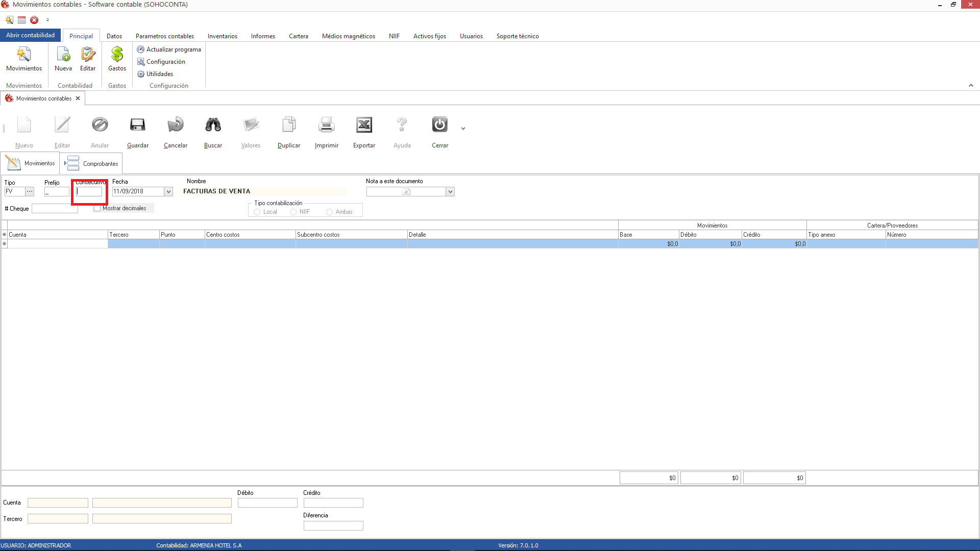Expand the toolbar overflow chevron
The image size is (980, 551).
pyautogui.click(x=463, y=129)
